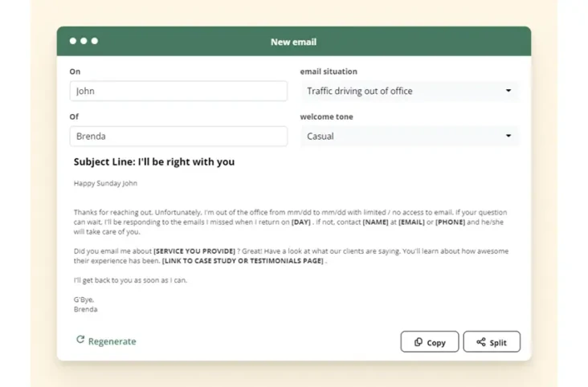Click the [NAME] placeholder in the email
The width and height of the screenshot is (588, 387).
[375, 222]
